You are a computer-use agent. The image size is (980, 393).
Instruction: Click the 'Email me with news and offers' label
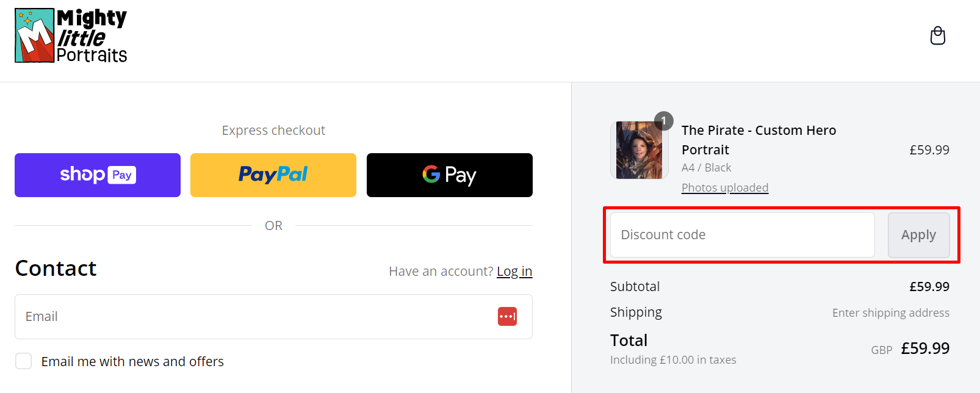pyautogui.click(x=132, y=361)
